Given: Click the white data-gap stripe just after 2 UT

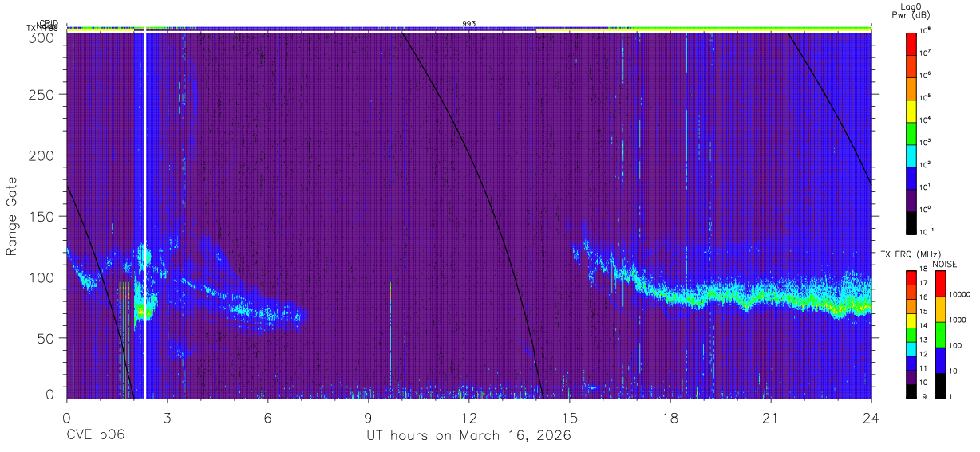Looking at the screenshot, I should 144,215.
